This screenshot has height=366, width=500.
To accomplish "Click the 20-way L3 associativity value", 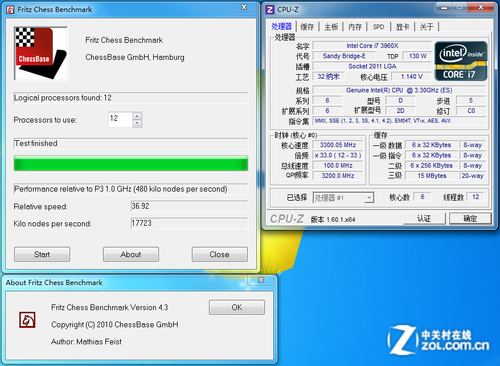I will [472, 176].
